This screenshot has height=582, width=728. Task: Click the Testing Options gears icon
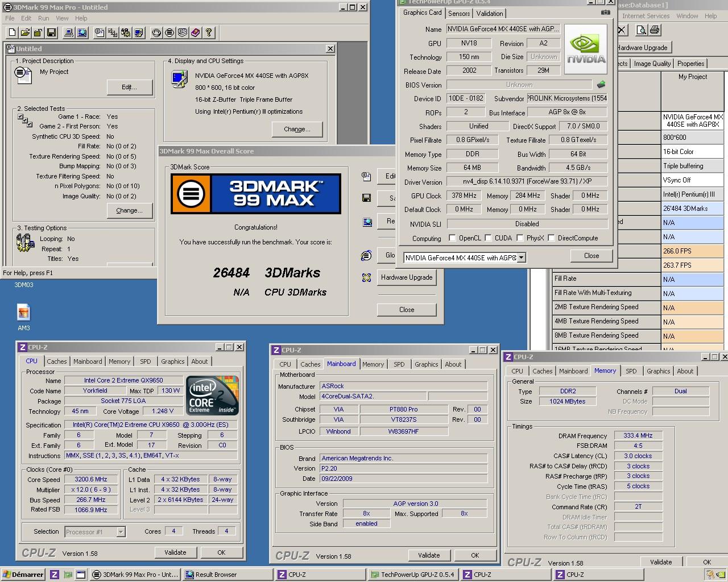pos(26,243)
